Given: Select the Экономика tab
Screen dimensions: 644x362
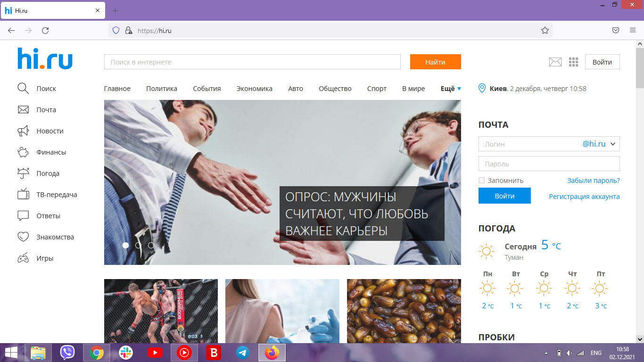Looking at the screenshot, I should (255, 88).
